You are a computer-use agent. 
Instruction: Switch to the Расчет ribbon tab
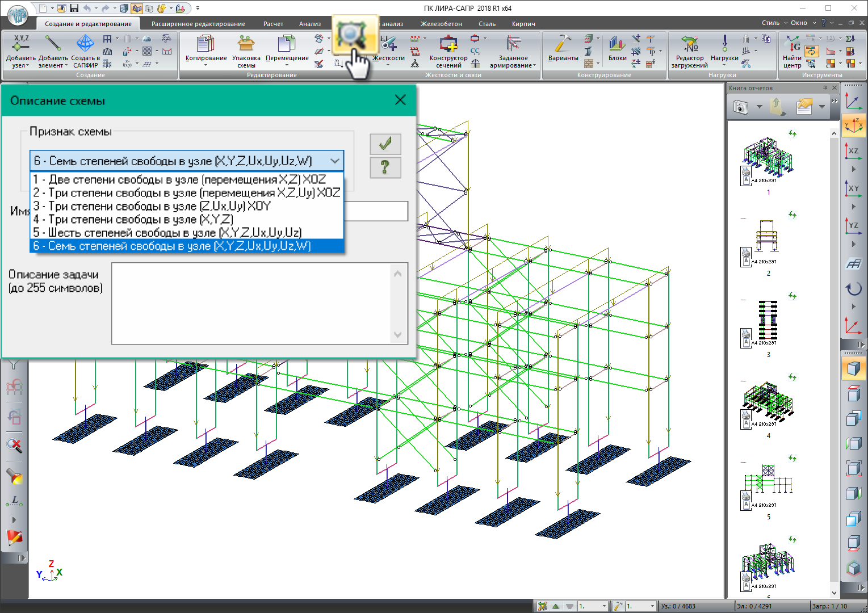pyautogui.click(x=273, y=24)
